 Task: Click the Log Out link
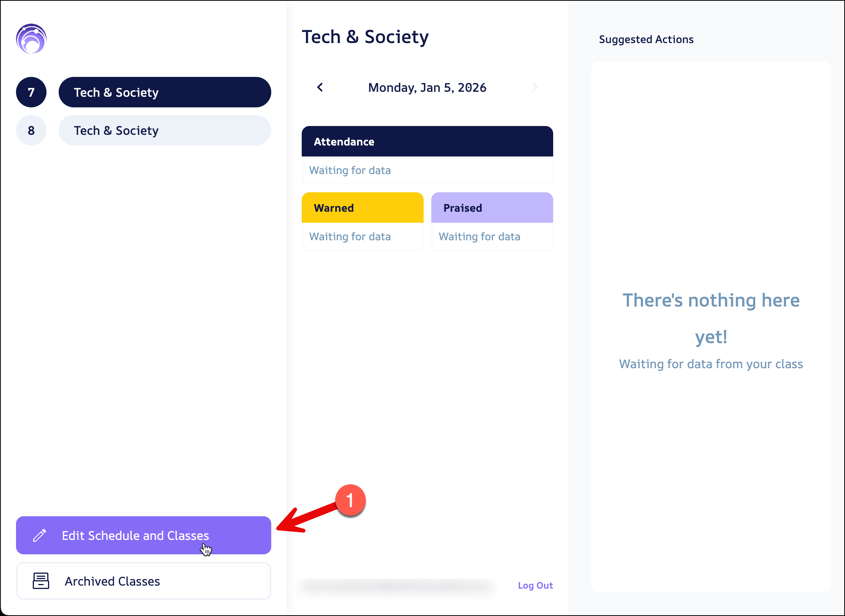click(535, 586)
